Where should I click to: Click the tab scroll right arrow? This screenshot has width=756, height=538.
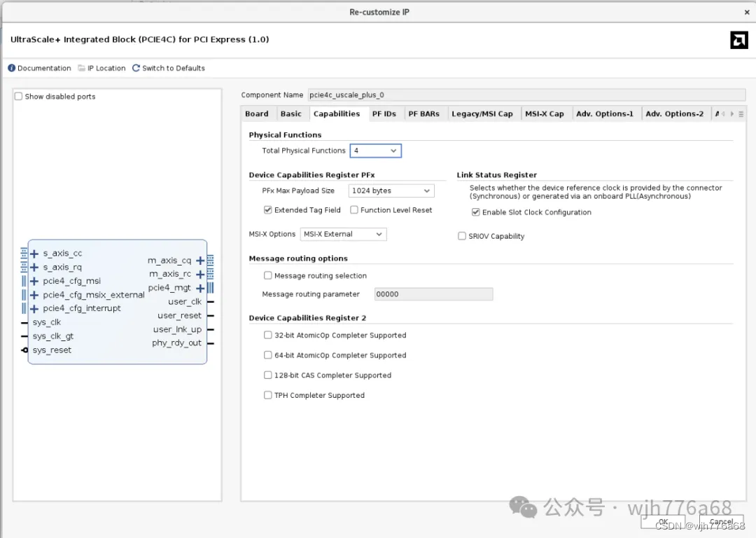[732, 114]
